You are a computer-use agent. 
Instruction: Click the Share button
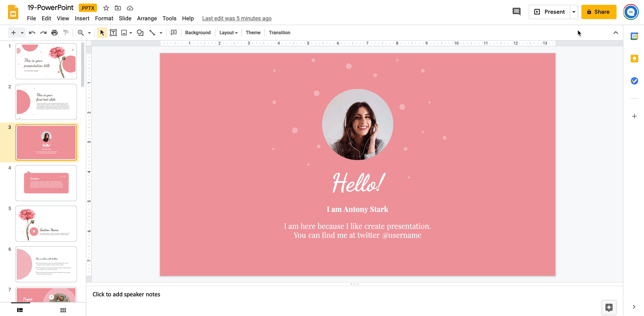coord(599,12)
